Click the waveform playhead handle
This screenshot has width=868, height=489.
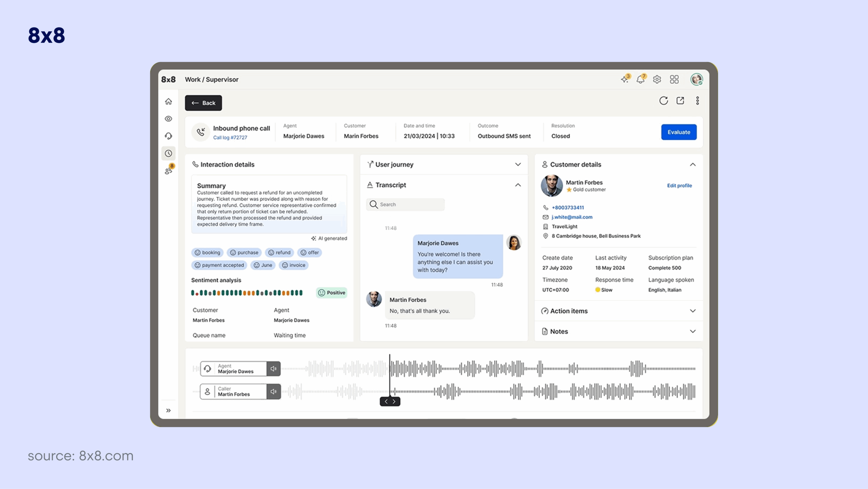click(x=390, y=402)
